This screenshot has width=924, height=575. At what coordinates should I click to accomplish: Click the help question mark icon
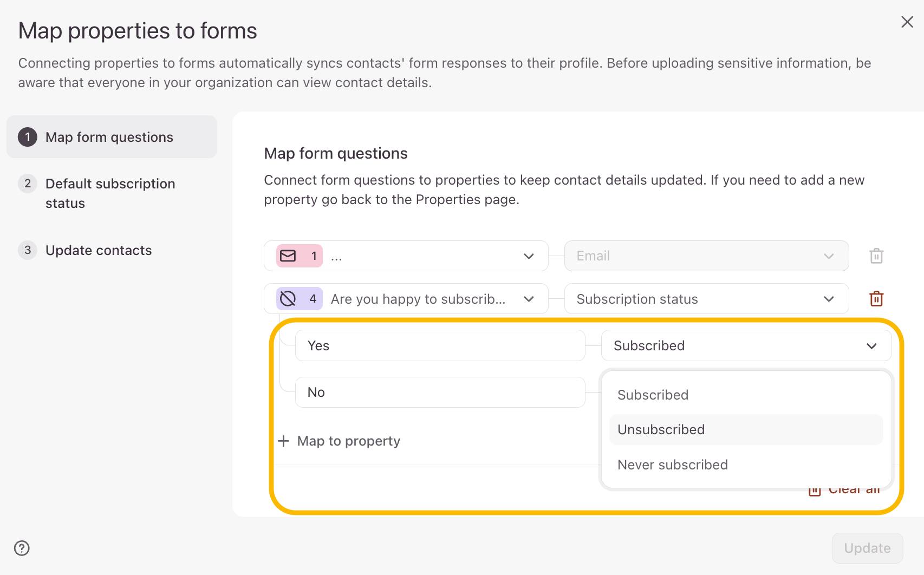[22, 548]
